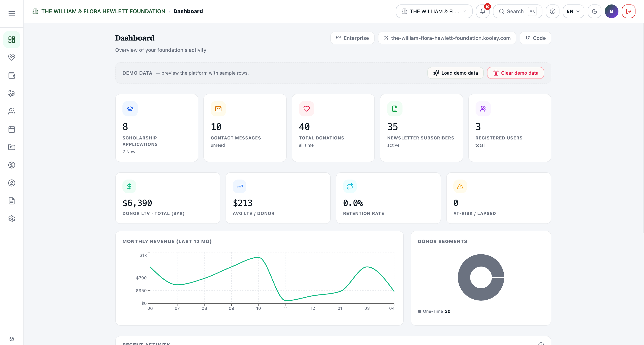Select the Dashboard grid icon in sidebar

point(11,40)
